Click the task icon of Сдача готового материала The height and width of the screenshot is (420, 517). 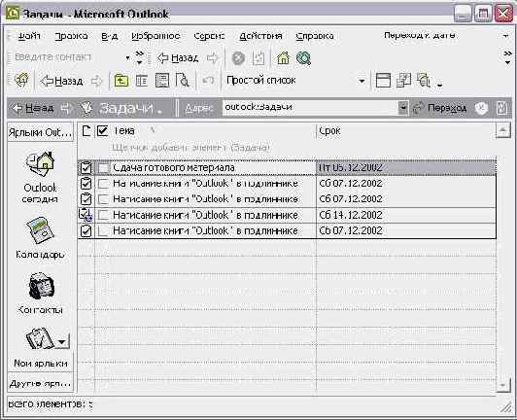[86, 167]
